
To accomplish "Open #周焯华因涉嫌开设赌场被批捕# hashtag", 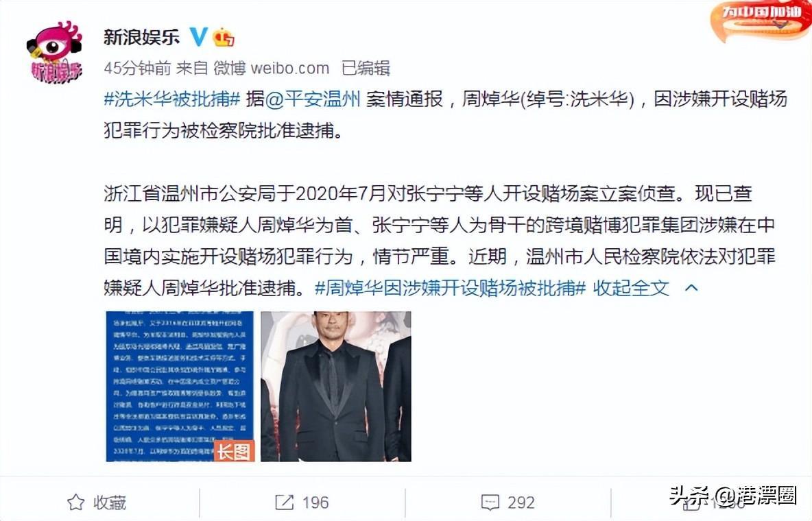I will click(x=450, y=288).
